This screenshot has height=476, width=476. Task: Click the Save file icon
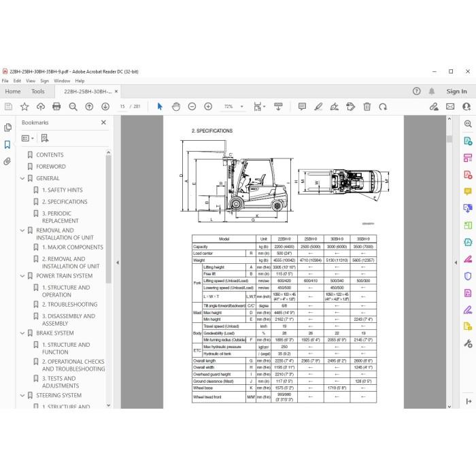pos(8,107)
